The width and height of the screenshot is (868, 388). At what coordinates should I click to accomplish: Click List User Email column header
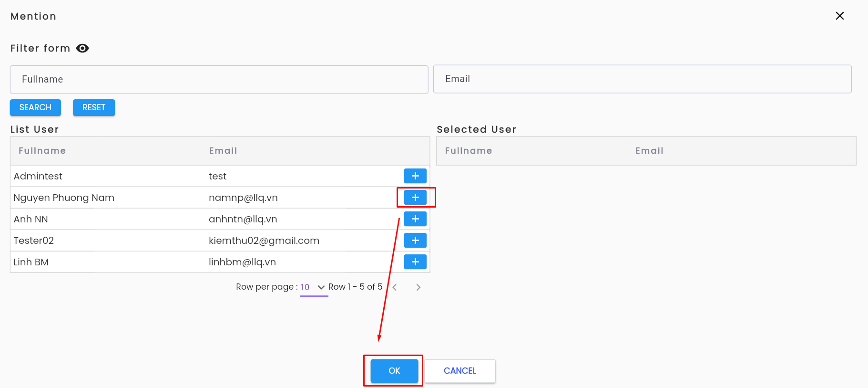coord(223,151)
